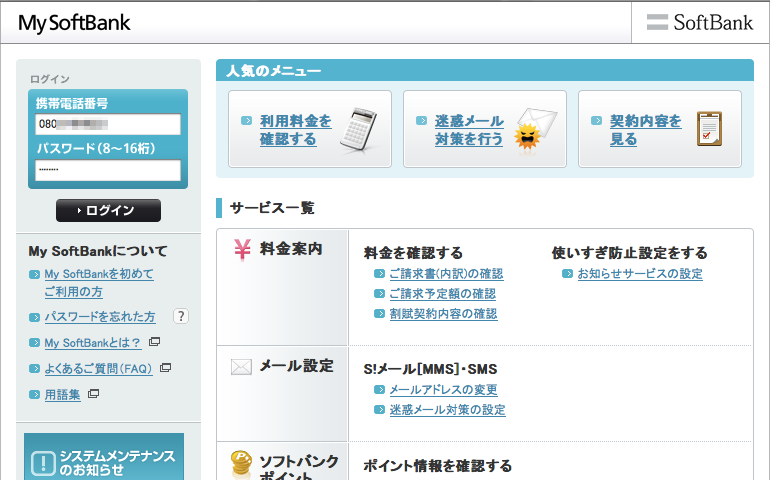This screenshot has width=770, height=480.
Task: Open お知らせサービスの設定 link
Action: pos(640,274)
